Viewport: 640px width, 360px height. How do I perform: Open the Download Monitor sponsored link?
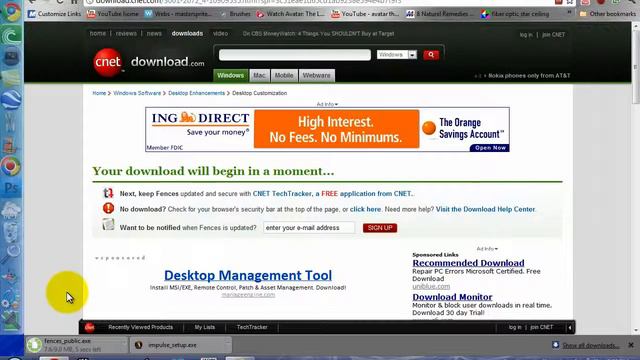pyautogui.click(x=452, y=297)
